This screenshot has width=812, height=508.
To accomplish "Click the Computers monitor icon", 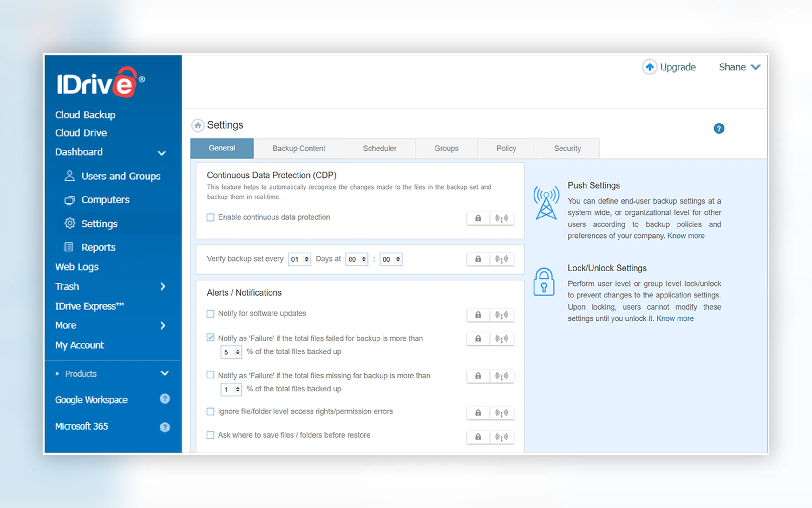I will [69, 200].
